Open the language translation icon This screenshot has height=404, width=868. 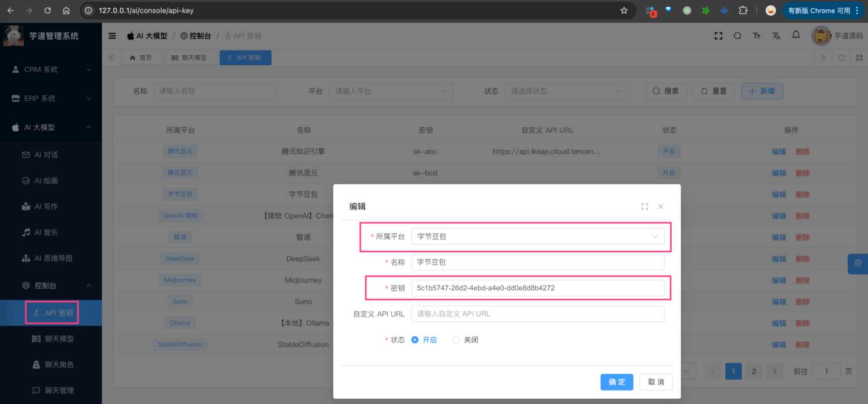(x=776, y=36)
